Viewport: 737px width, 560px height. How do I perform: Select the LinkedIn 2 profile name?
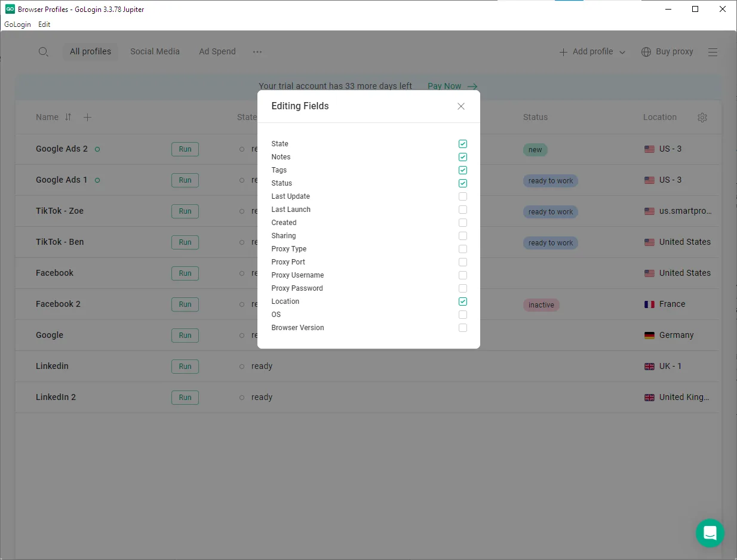pyautogui.click(x=56, y=397)
